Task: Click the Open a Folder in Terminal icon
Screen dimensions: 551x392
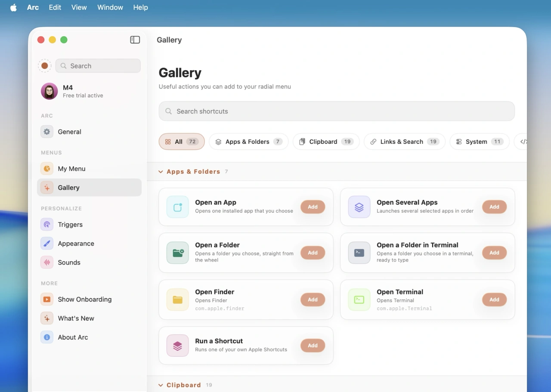Action: click(359, 253)
